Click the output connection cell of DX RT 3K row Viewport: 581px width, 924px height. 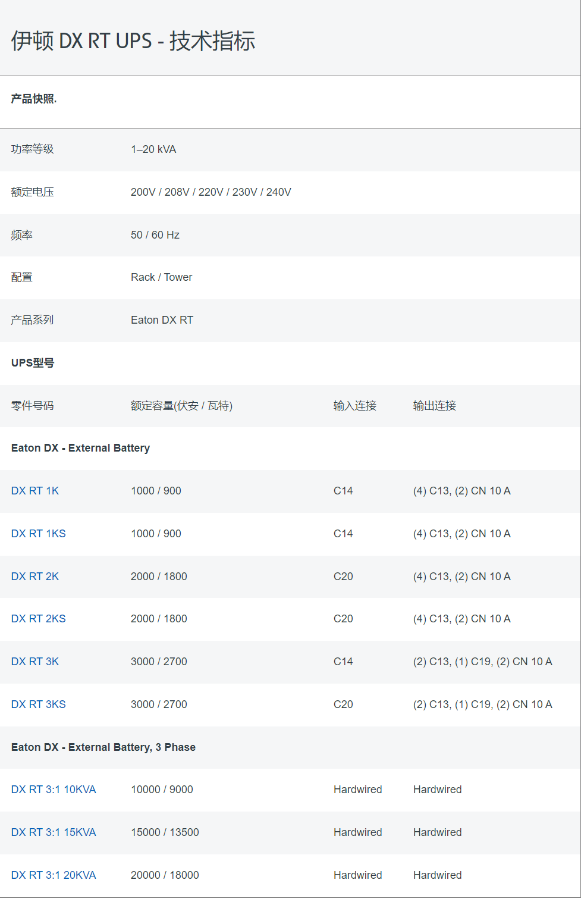[x=483, y=662]
